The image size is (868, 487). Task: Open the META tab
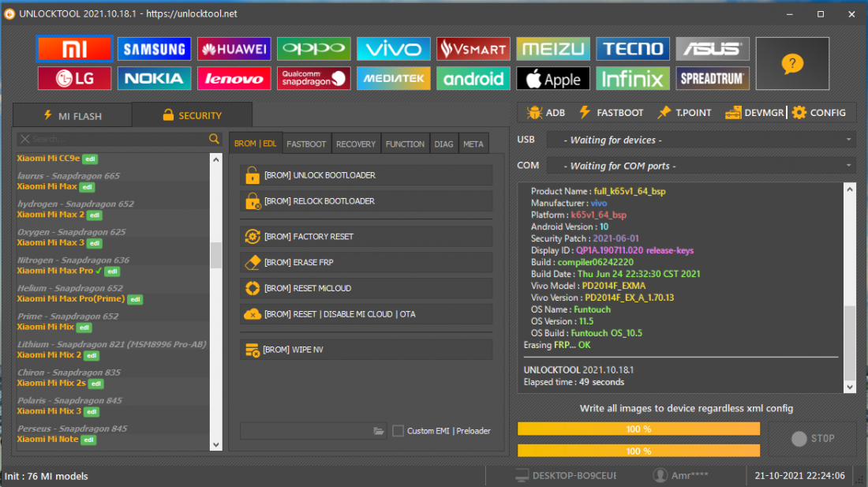click(x=473, y=144)
